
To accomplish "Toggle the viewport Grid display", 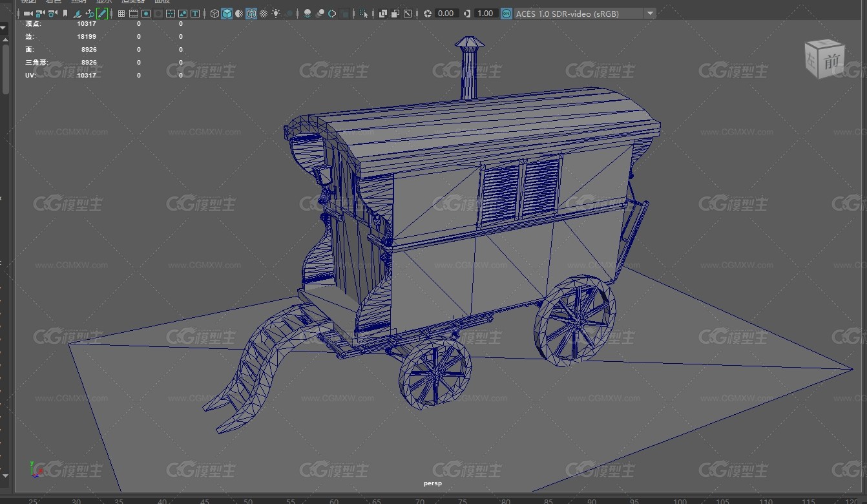I will click(121, 14).
